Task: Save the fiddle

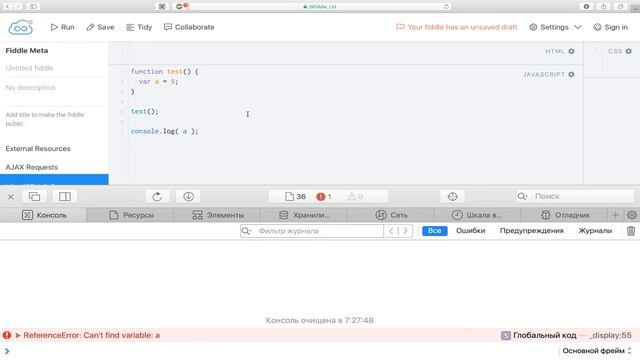Action: pos(100,27)
